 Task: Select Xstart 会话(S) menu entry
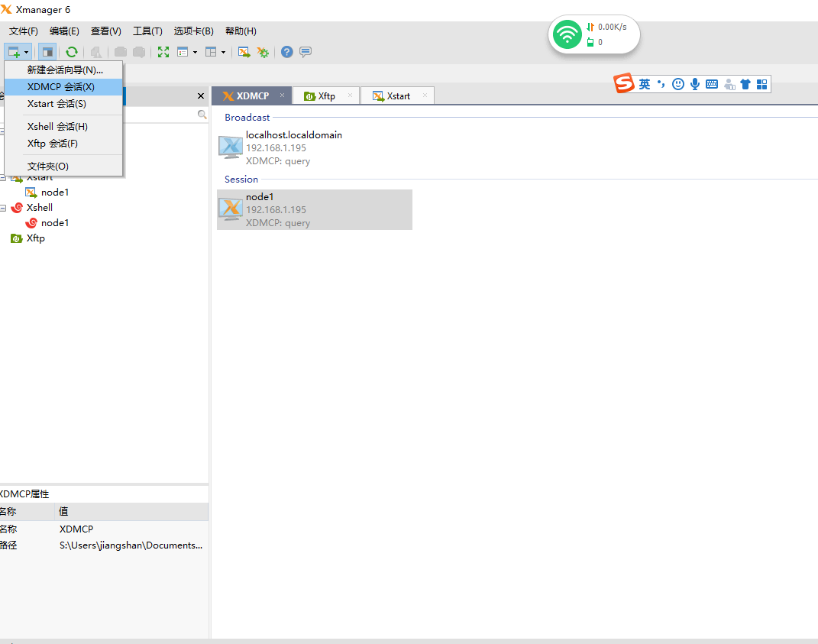tap(63, 104)
